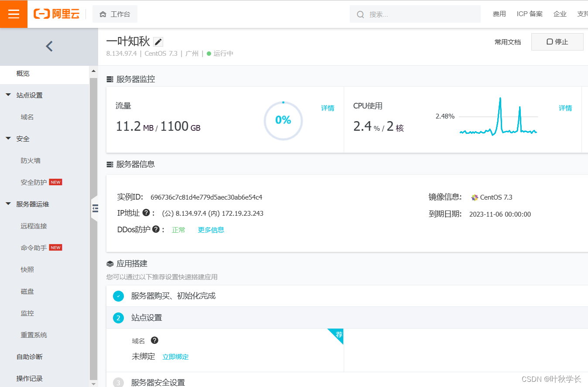Click help icon next to 域名

tap(154, 340)
